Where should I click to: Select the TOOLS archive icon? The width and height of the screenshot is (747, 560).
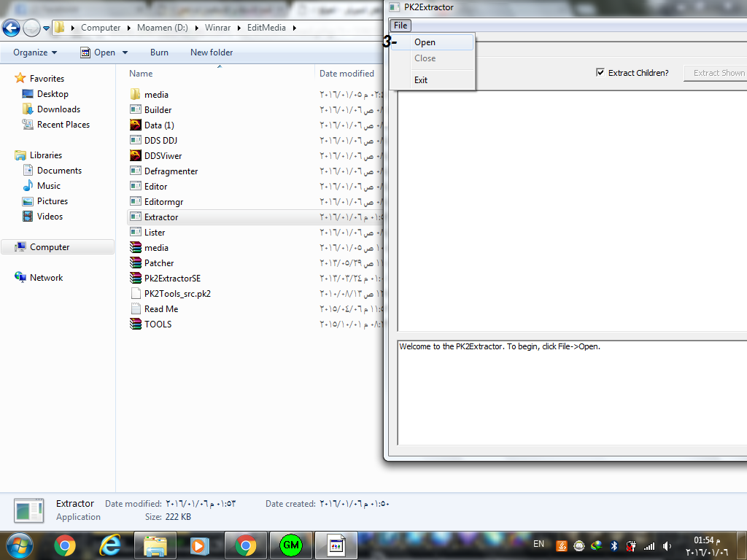(x=135, y=324)
